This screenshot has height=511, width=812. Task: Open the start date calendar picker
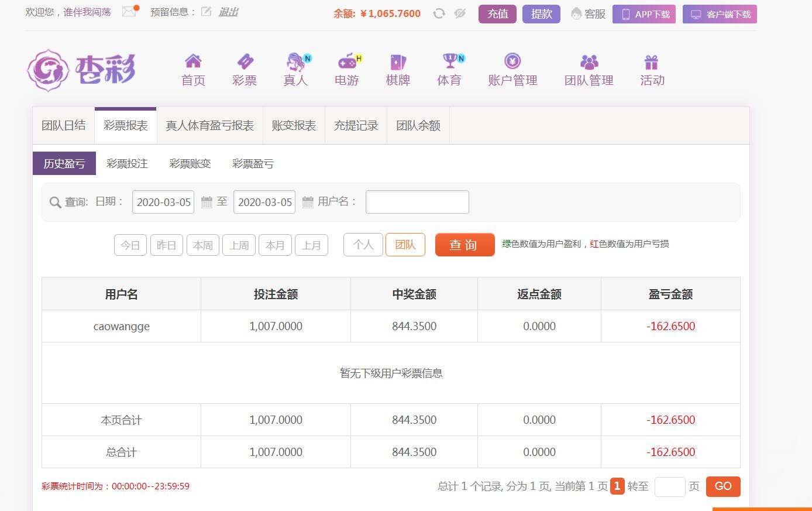click(207, 202)
